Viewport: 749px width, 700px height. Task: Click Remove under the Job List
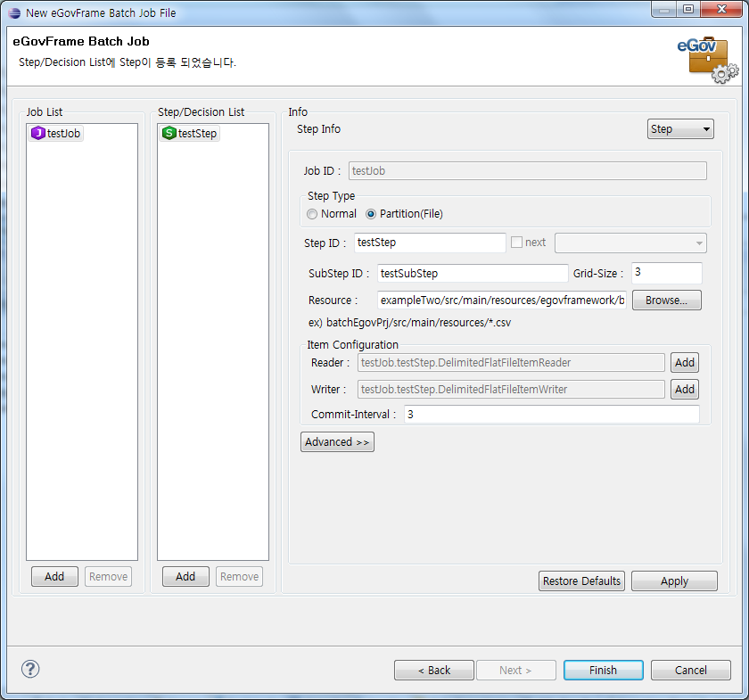[x=108, y=577]
